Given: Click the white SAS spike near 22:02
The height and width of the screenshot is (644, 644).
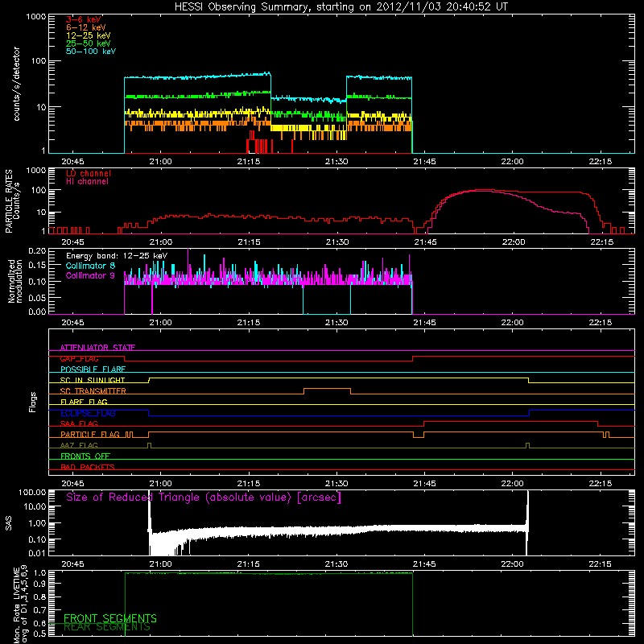Looking at the screenshot, I should (x=527, y=522).
